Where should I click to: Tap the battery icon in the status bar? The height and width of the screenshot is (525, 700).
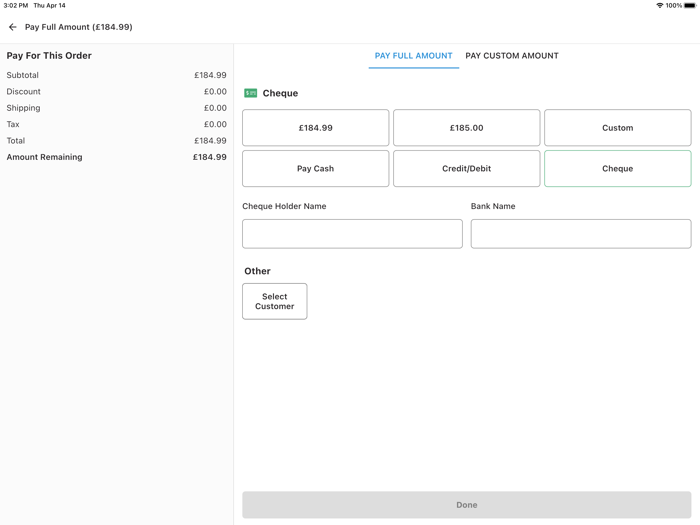[x=690, y=6]
